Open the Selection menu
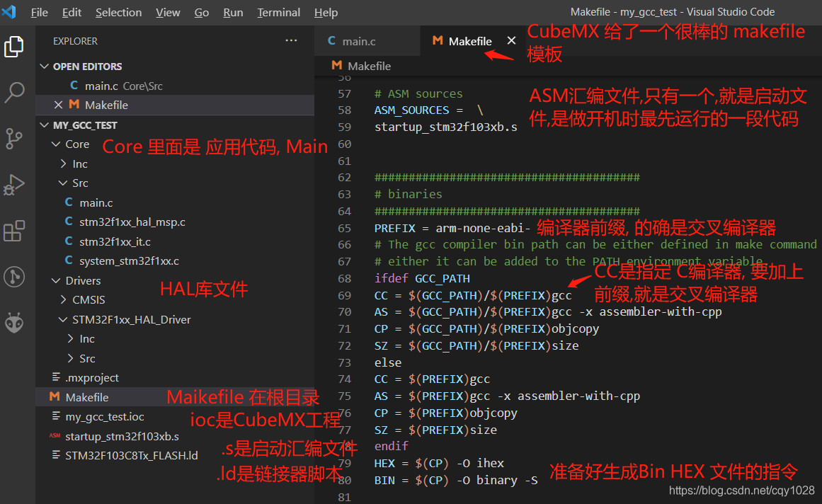 118,12
